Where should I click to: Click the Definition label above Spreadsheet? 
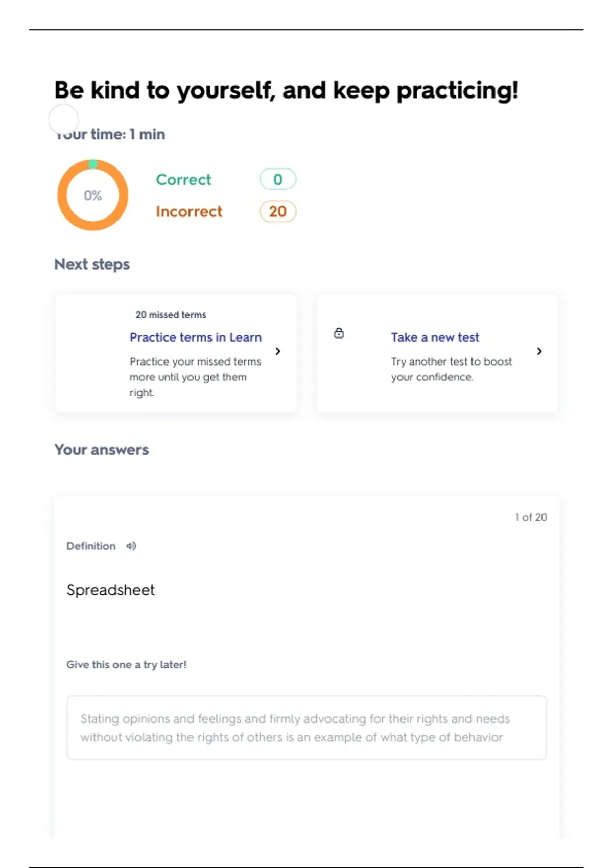pos(91,546)
